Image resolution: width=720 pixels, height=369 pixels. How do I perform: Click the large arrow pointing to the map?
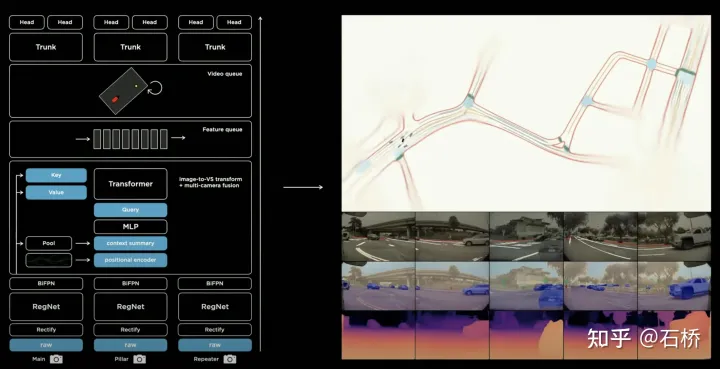[x=303, y=187]
